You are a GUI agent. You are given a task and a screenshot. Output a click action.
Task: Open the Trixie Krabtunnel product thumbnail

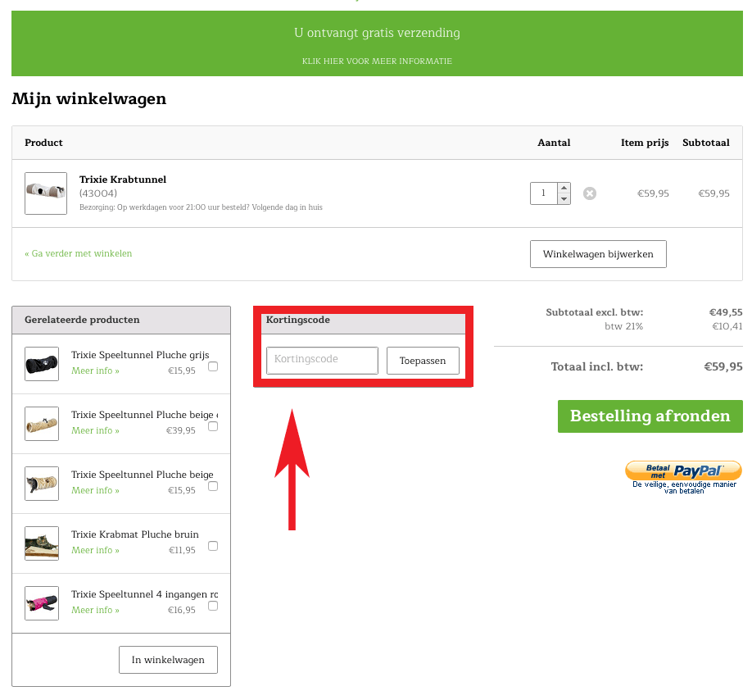click(x=46, y=193)
